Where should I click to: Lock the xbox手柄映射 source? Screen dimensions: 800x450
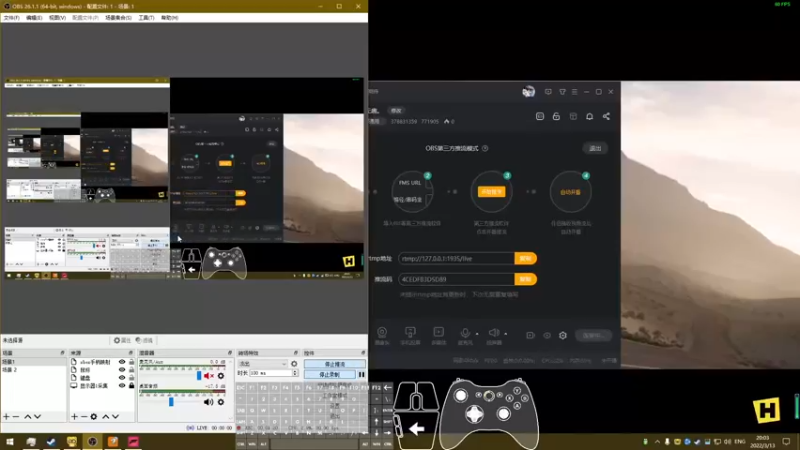click(x=132, y=362)
